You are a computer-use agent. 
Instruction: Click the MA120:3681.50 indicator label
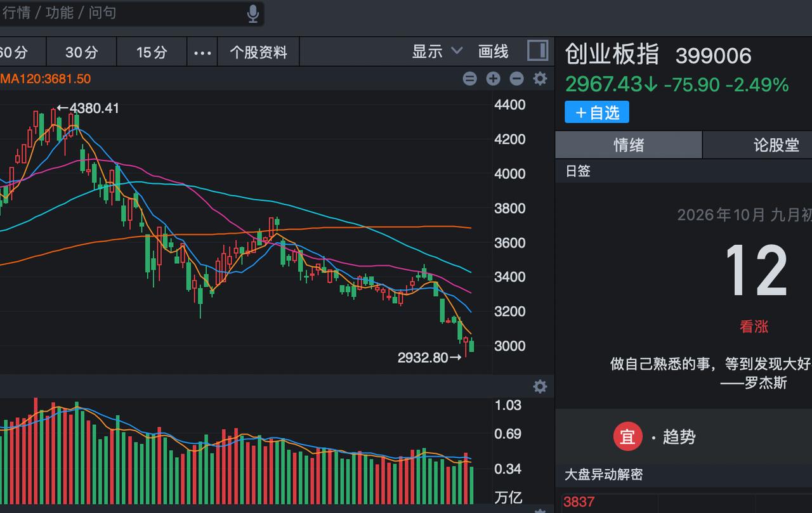[45, 79]
